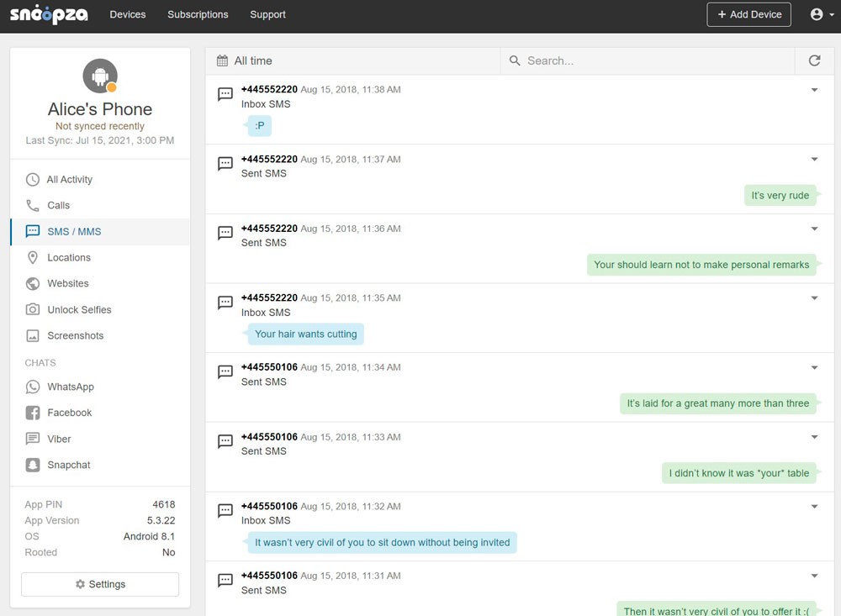Click the Android device avatar icon
This screenshot has width=841, height=616.
pos(100,76)
